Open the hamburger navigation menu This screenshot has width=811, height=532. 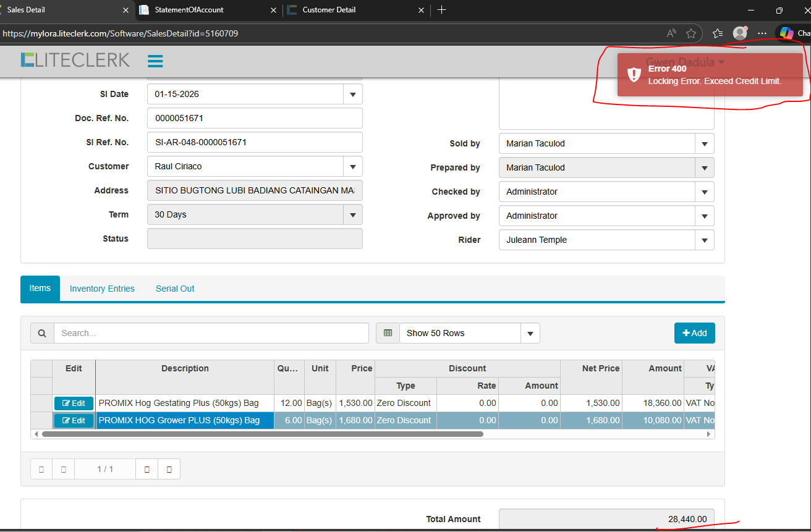[x=155, y=61]
